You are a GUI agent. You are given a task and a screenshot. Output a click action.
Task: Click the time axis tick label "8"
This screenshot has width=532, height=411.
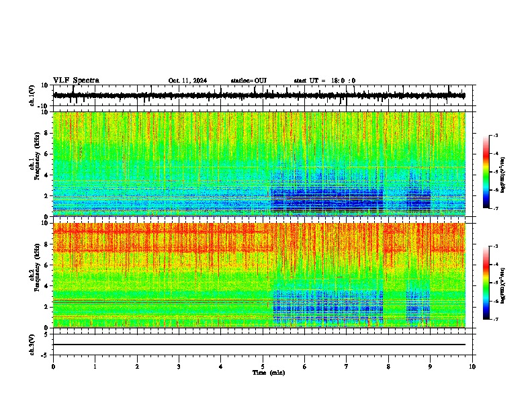(388, 367)
